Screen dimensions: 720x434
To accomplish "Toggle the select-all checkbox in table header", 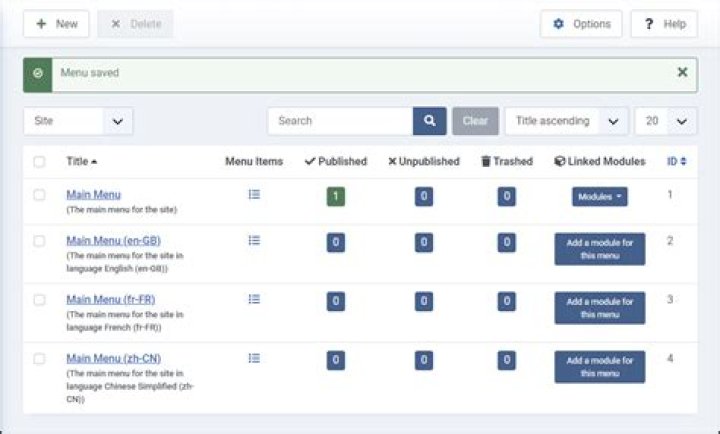I will (x=39, y=162).
